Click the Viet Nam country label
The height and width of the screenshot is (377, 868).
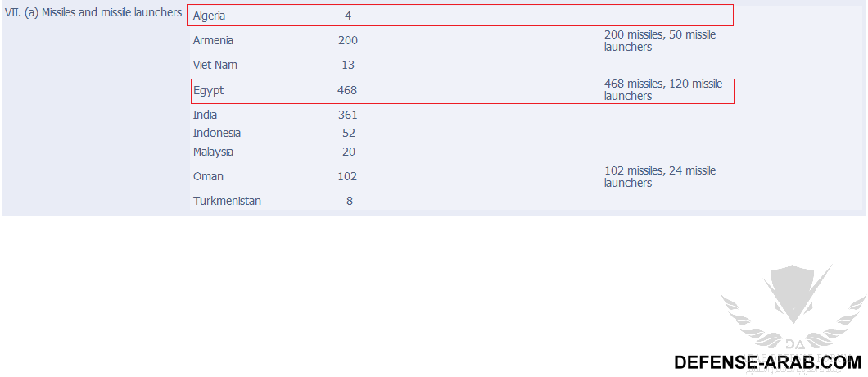coord(215,65)
